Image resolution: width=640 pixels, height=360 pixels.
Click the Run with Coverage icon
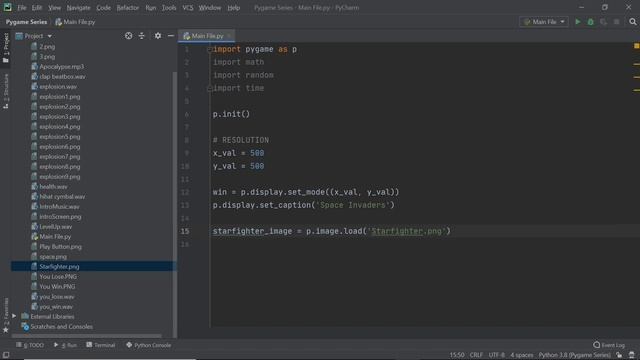603,22
